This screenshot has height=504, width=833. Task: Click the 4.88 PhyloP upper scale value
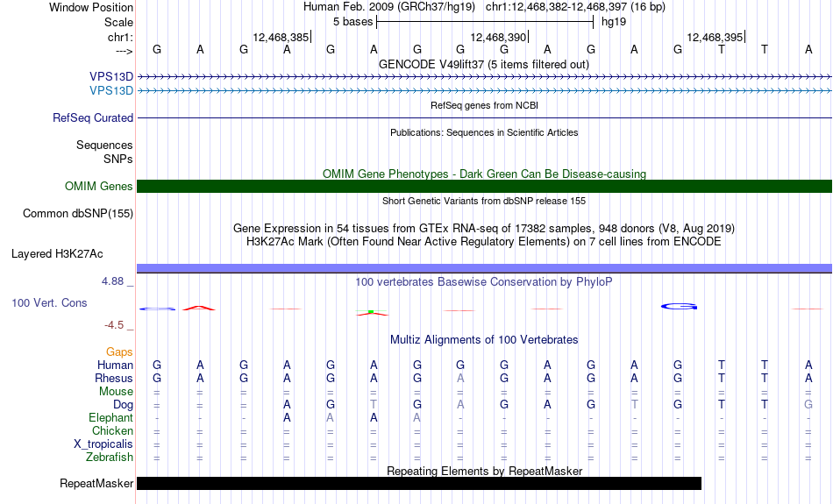(112, 281)
